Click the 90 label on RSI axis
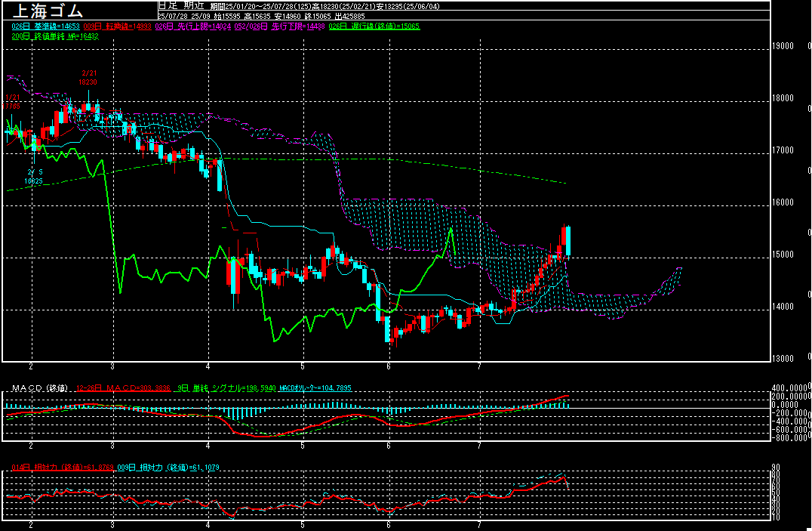This screenshot has width=812, height=531. [x=776, y=468]
